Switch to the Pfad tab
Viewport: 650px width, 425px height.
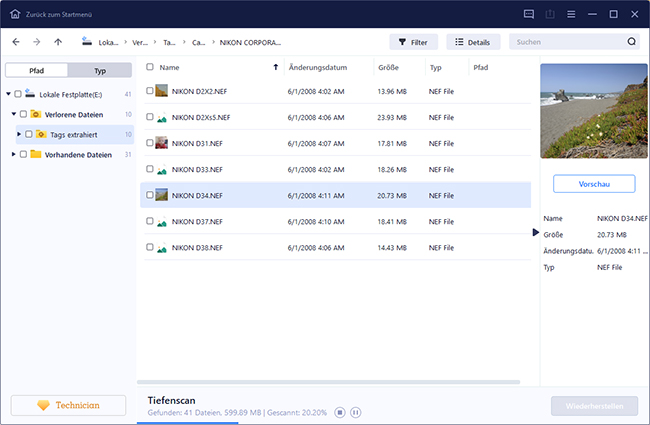pyautogui.click(x=36, y=70)
